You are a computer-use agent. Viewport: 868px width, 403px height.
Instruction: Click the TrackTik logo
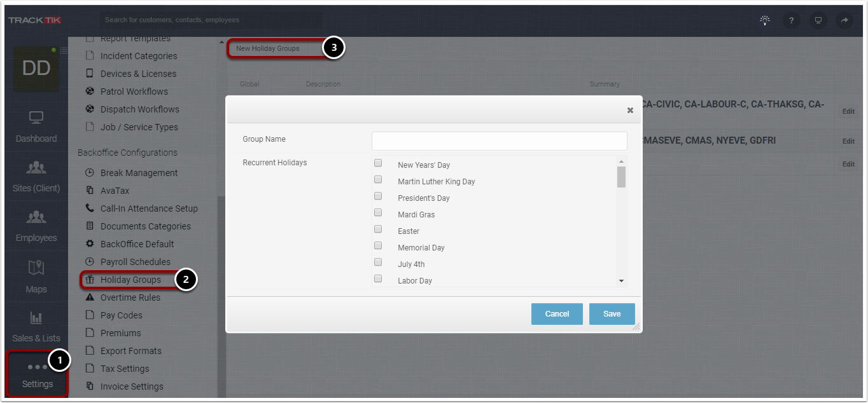pyautogui.click(x=35, y=20)
